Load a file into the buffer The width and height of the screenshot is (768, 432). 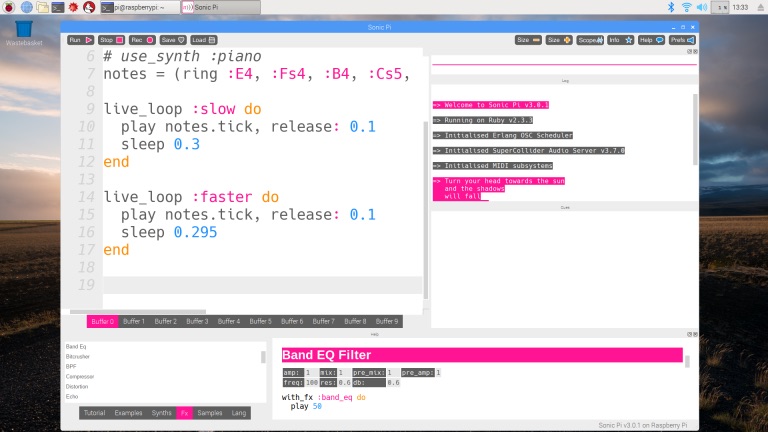[203, 40]
